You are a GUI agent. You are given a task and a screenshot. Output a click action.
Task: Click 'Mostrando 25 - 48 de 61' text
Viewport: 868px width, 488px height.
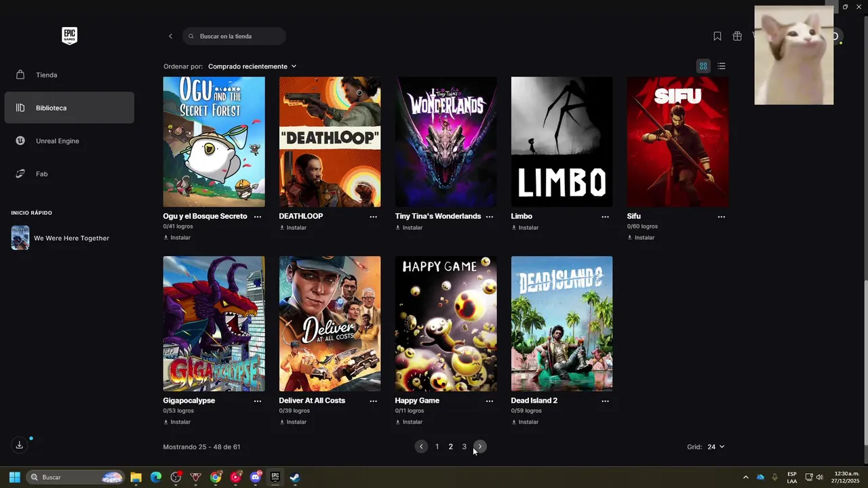(x=201, y=447)
